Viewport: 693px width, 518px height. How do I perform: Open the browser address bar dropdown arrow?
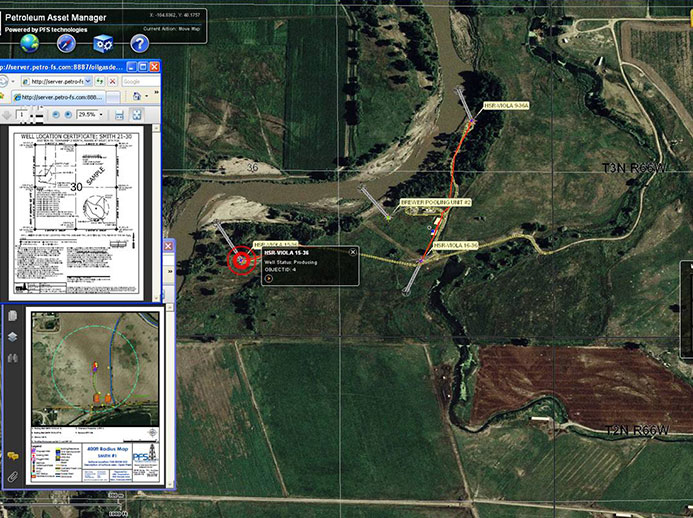[88, 81]
